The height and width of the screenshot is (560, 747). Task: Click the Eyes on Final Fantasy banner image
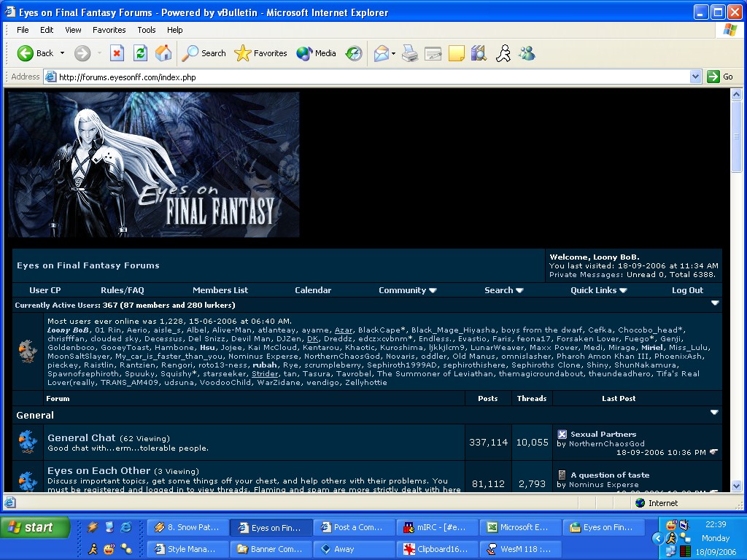click(x=153, y=164)
